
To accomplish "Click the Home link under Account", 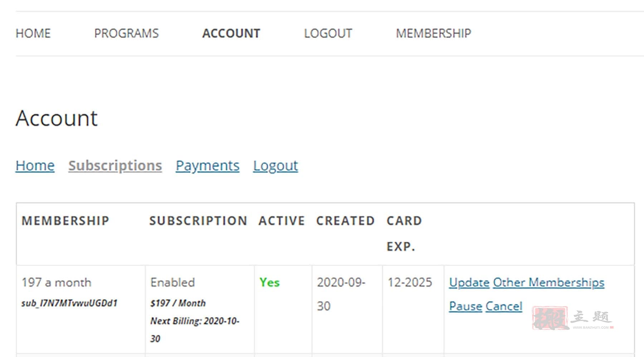I will click(35, 166).
